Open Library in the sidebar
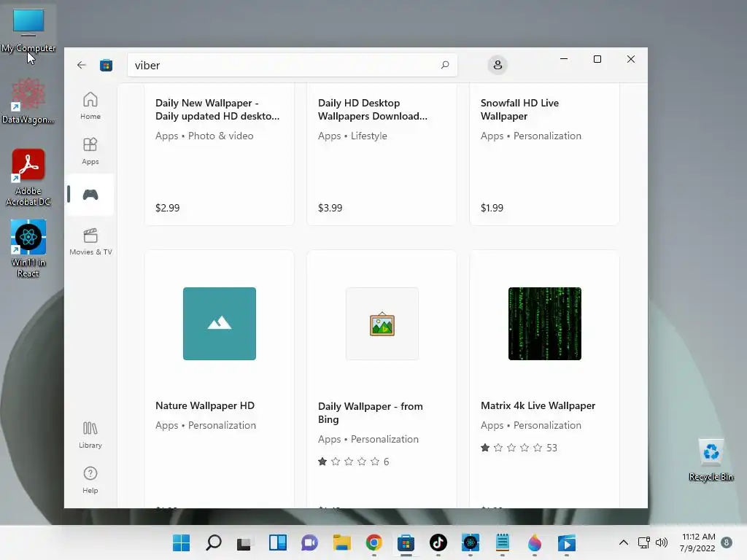Image resolution: width=747 pixels, height=560 pixels. (90, 435)
